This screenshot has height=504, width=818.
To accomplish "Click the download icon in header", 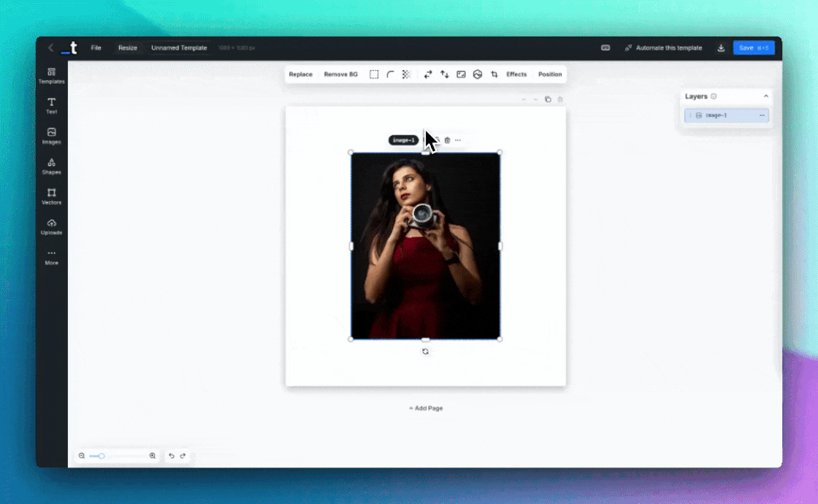I will (721, 48).
